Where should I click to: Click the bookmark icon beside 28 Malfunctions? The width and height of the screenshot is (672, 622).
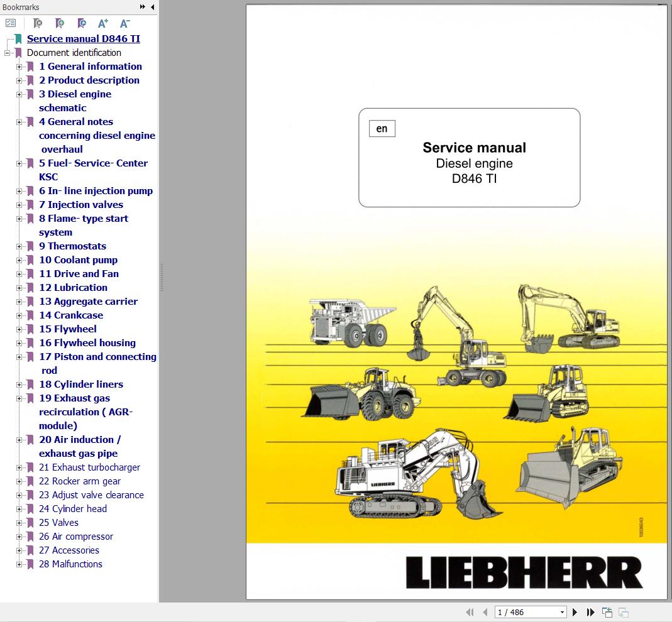click(30, 564)
